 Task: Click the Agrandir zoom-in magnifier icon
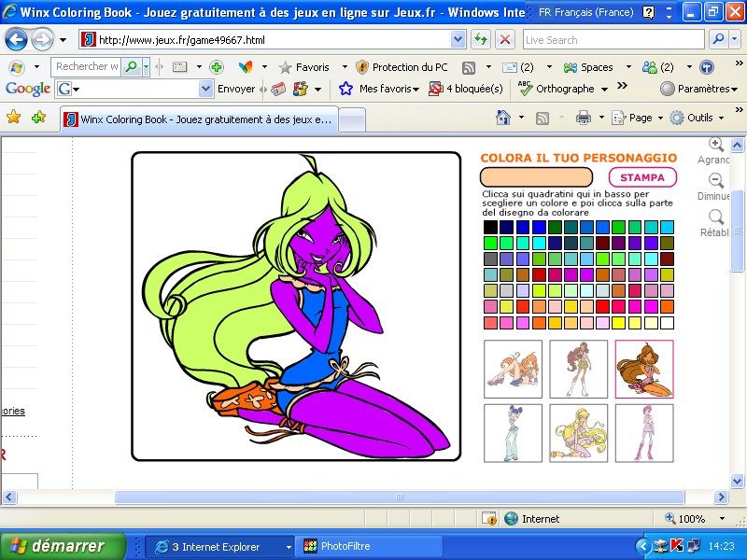pos(716,145)
